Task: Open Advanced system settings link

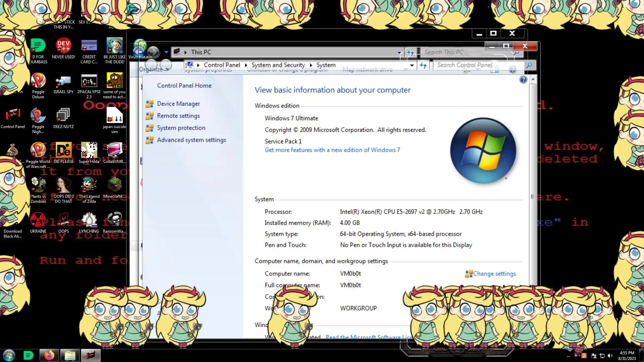Action: click(191, 140)
